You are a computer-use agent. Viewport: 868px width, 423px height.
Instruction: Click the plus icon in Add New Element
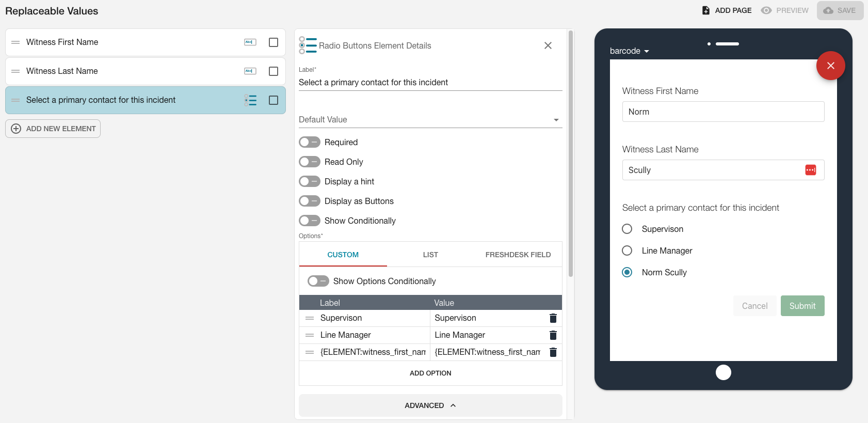[16, 129]
